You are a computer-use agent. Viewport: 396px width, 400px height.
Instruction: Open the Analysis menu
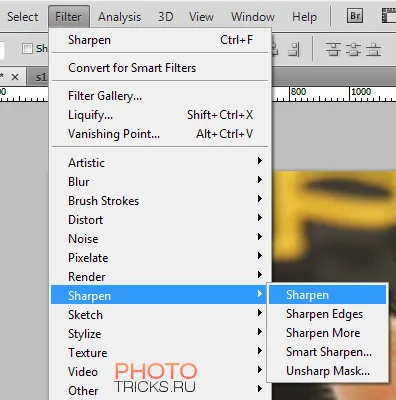pos(119,17)
